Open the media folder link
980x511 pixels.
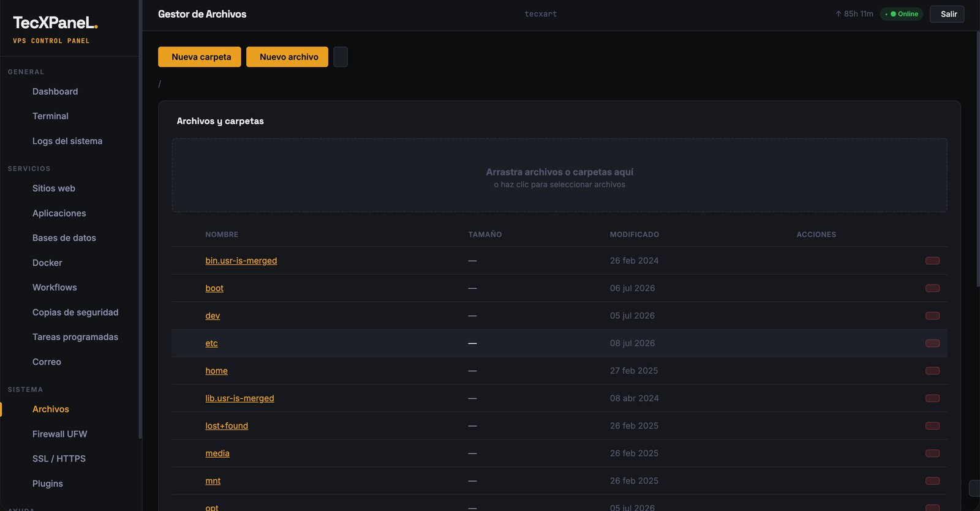217,453
